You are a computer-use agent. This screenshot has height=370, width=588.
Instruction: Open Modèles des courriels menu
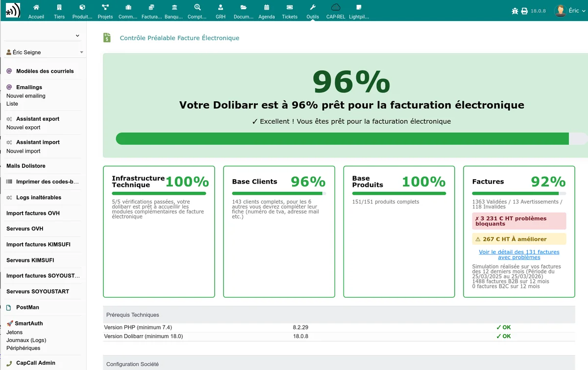pyautogui.click(x=45, y=71)
